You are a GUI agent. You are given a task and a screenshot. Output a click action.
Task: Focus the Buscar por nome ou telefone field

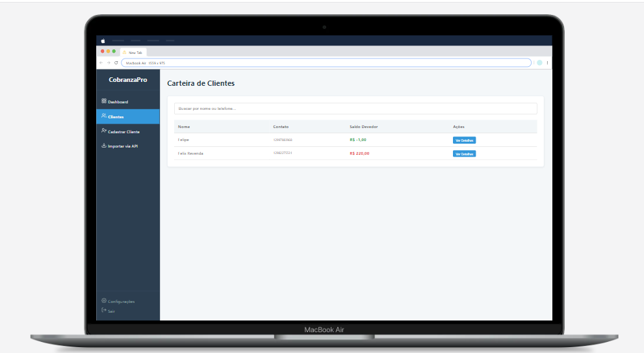tap(355, 109)
